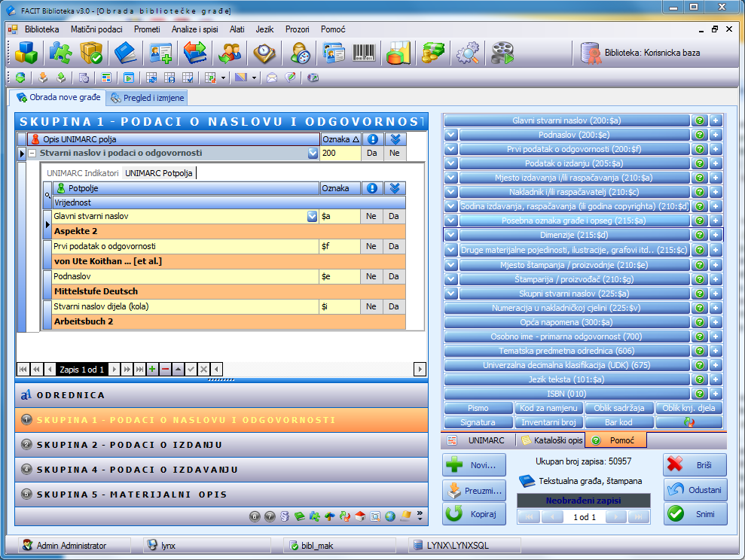745x560 pixels.
Task: Click the speech bubble with pencil icon
Action: point(290,78)
